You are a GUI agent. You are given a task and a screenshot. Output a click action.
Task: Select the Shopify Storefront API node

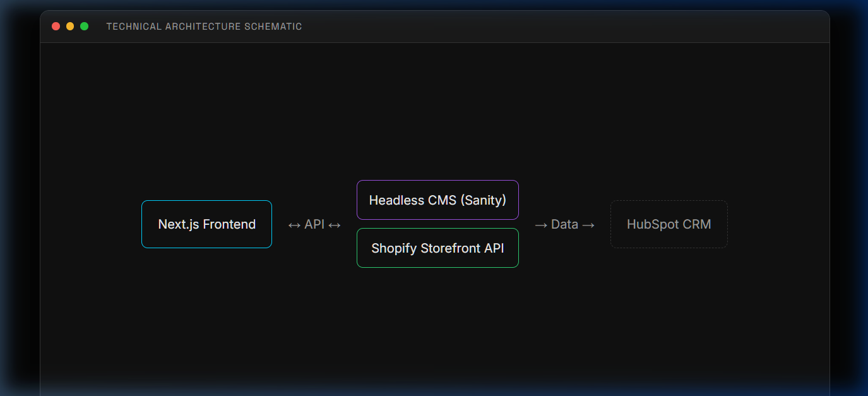[x=437, y=248]
